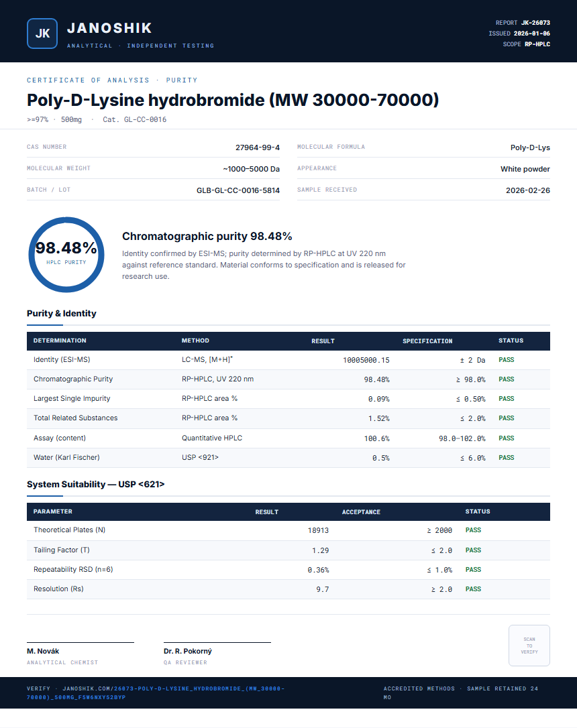Select tailing factor result 1.29
The image size is (577, 728).
pos(321,550)
